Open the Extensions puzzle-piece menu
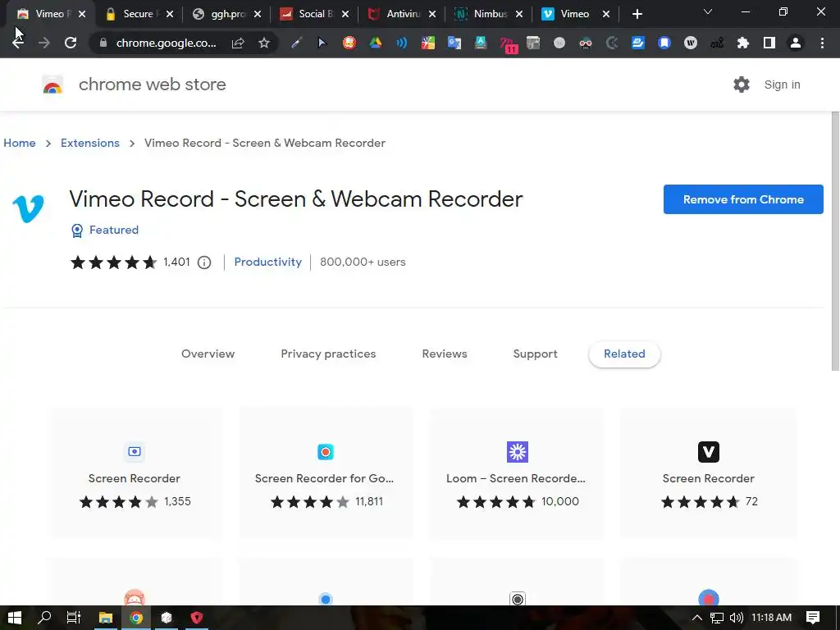Screen dimensions: 840x630 pos(743,43)
